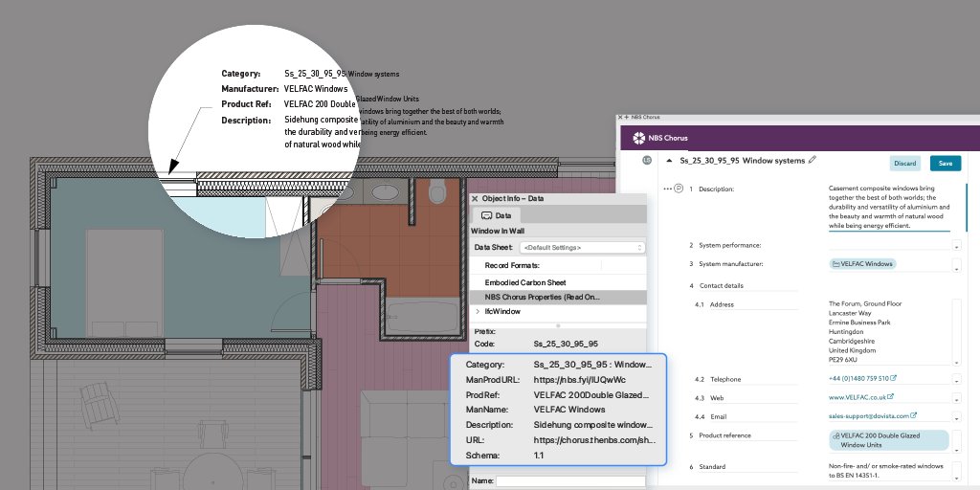The height and width of the screenshot is (490, 980).
Task: Click the 4.4 Email row label
Action: click(718, 417)
